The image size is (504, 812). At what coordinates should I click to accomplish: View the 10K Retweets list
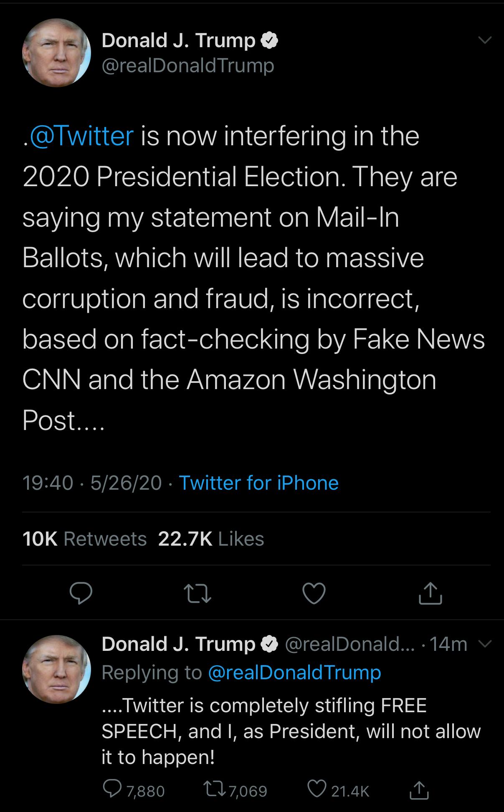(x=84, y=539)
